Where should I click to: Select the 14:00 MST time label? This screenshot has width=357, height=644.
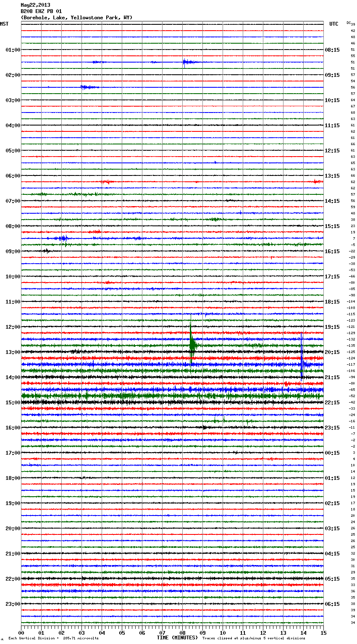[13, 377]
